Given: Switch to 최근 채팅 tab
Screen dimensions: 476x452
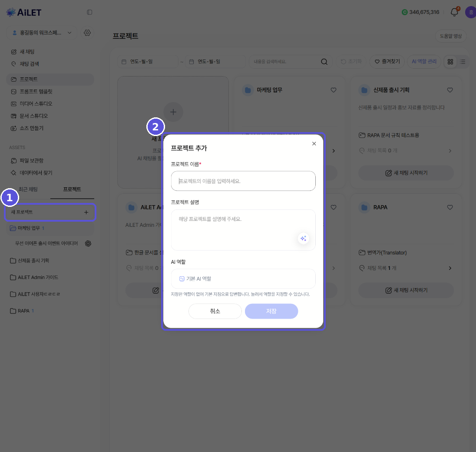Looking at the screenshot, I should pos(28,189).
